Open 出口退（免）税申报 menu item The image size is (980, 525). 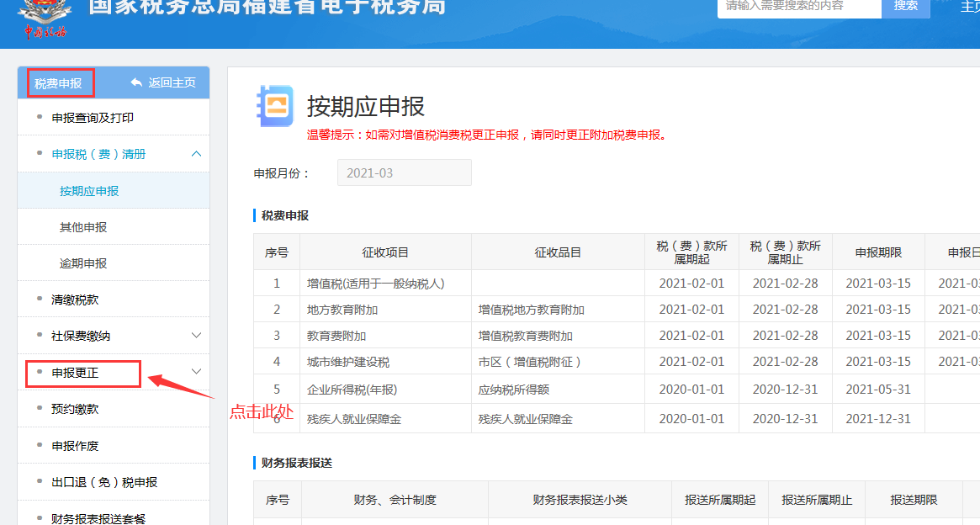pos(104,482)
